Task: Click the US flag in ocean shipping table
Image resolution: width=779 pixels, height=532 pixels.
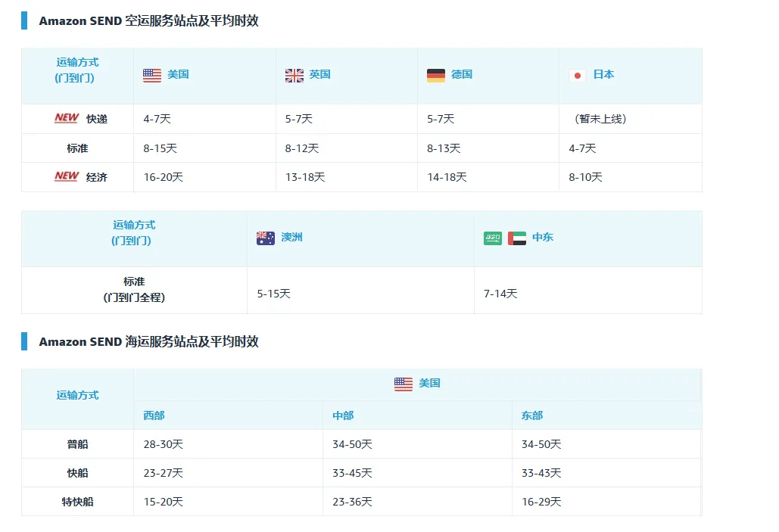Action: (404, 384)
